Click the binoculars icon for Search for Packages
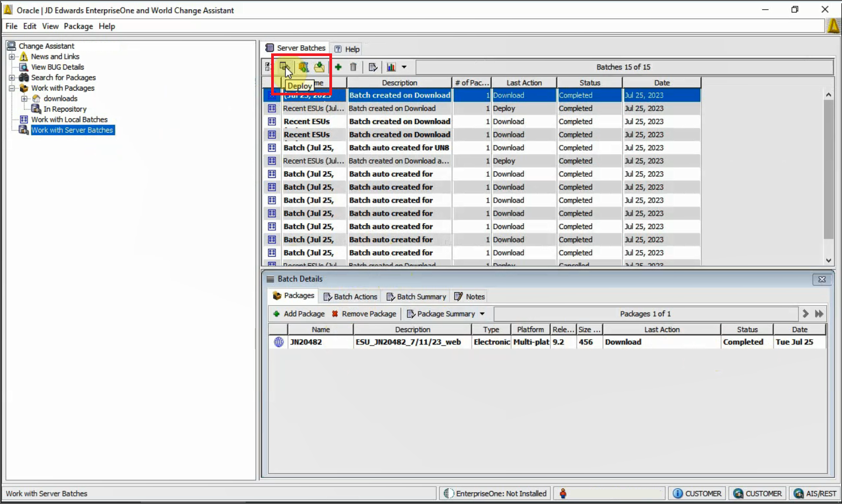The image size is (842, 504). (x=24, y=78)
